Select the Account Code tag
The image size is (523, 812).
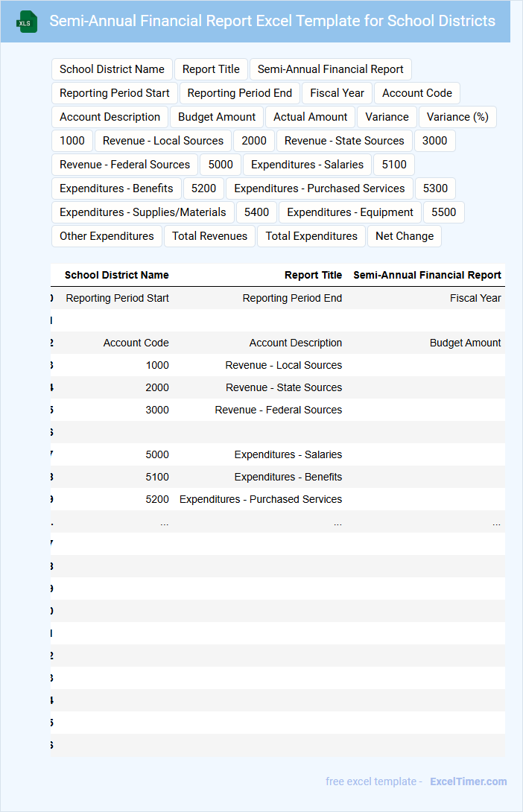[416, 93]
